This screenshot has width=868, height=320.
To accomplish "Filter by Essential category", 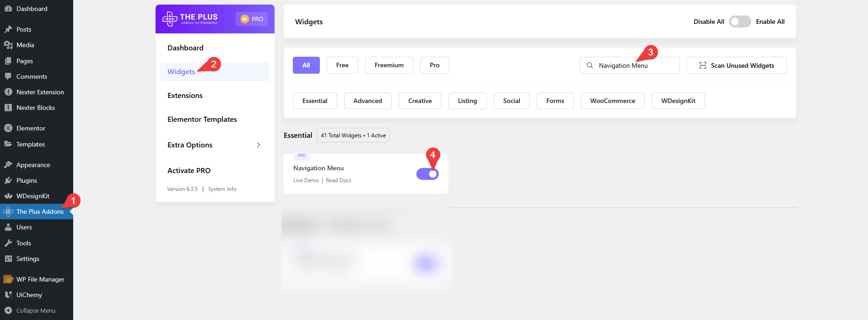I will 315,101.
